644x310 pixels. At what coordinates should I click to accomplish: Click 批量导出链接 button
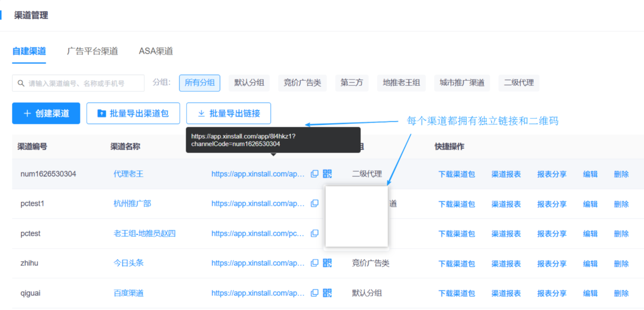point(229,113)
